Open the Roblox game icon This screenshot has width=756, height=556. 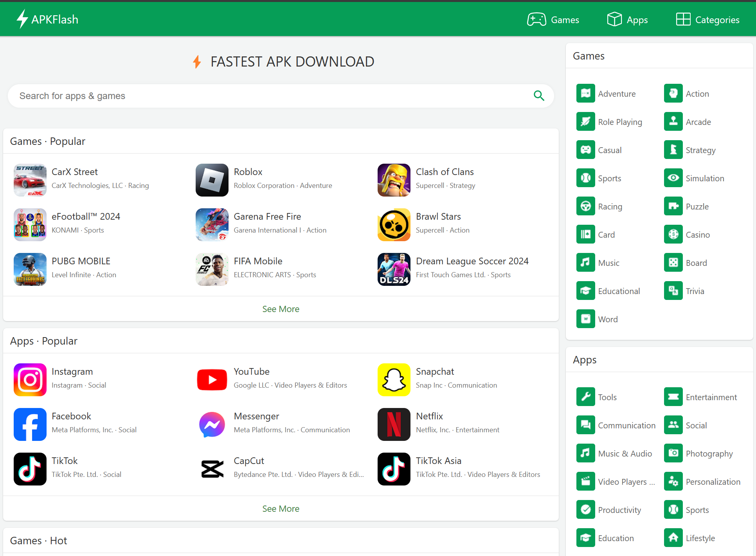tap(212, 180)
